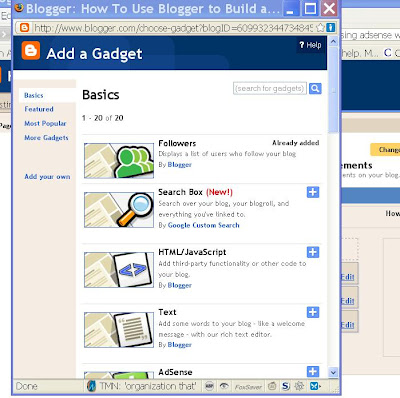Click the Blogger author link under HTML/JavaScript
Viewport: 400px width, 398px height.
point(180,285)
